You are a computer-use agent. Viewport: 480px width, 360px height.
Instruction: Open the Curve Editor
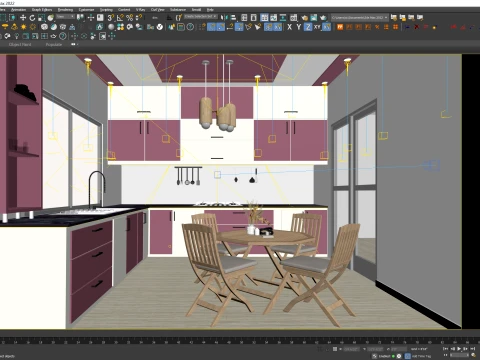coord(274,17)
